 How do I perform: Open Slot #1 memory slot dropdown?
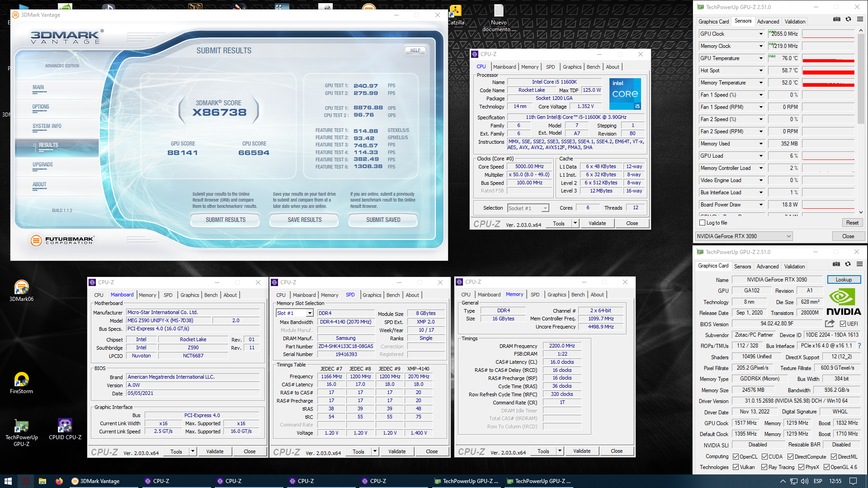point(295,313)
